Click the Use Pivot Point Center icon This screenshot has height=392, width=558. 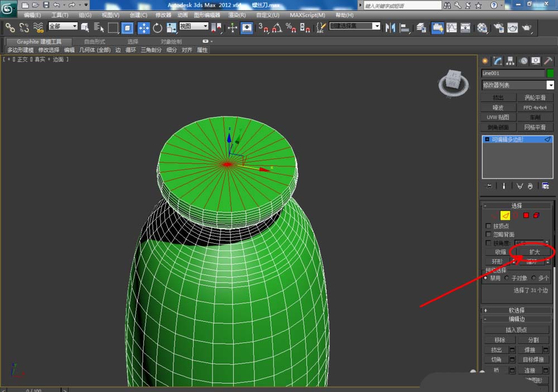[216, 27]
